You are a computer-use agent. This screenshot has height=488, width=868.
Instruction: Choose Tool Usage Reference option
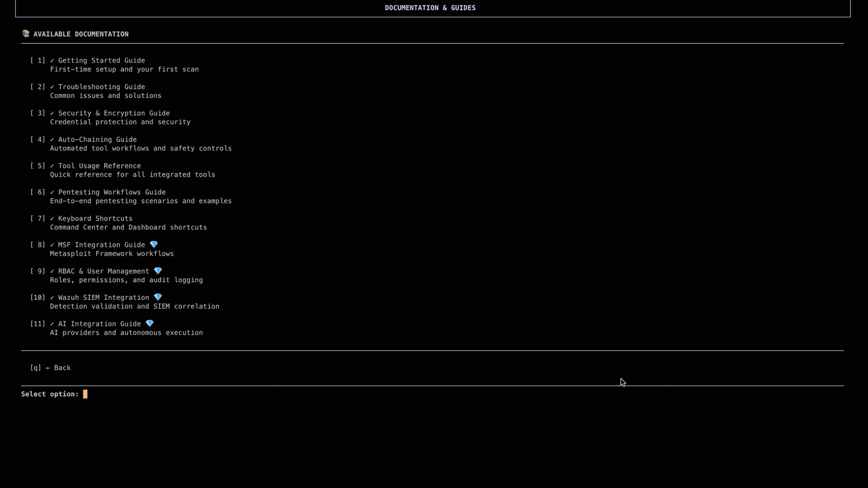click(99, 166)
